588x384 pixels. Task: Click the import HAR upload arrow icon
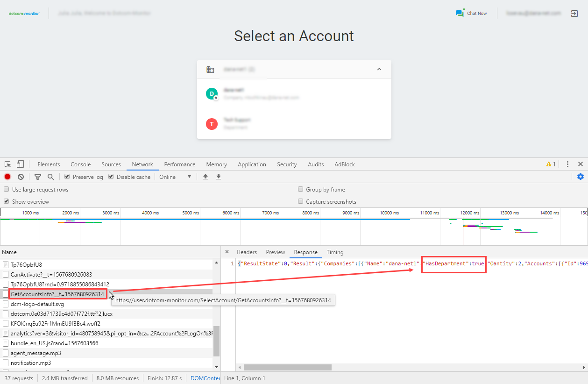[205, 177]
